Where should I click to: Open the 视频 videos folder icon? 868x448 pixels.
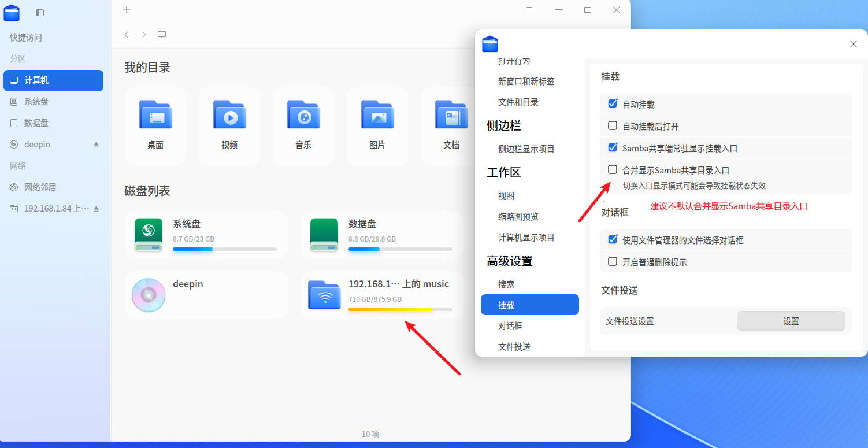pyautogui.click(x=229, y=114)
